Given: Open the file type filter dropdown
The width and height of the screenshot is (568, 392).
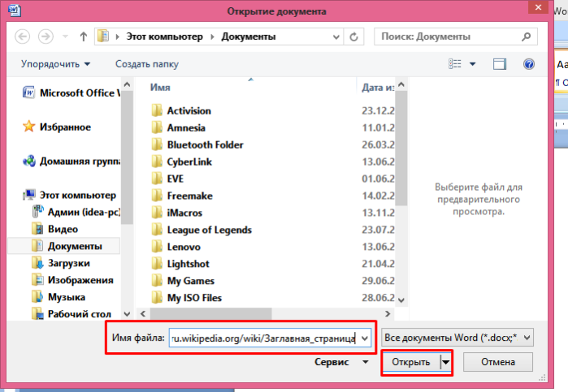Looking at the screenshot, I should click(x=457, y=338).
